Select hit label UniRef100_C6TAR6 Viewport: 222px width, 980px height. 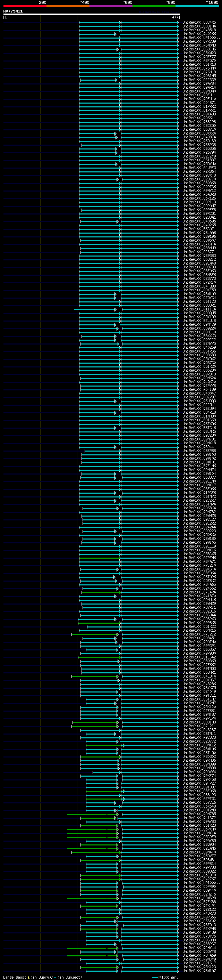coord(199,577)
